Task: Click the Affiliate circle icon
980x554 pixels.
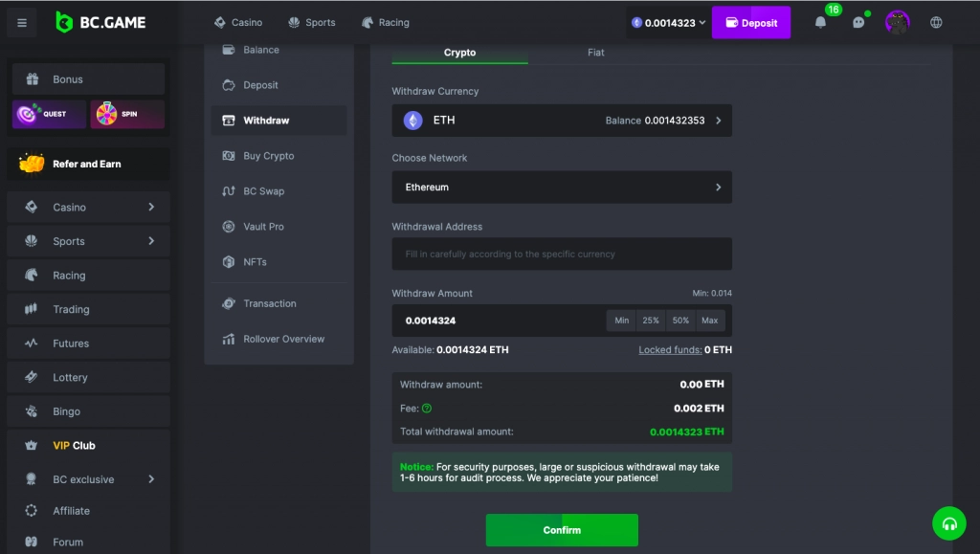Action: [x=32, y=510]
